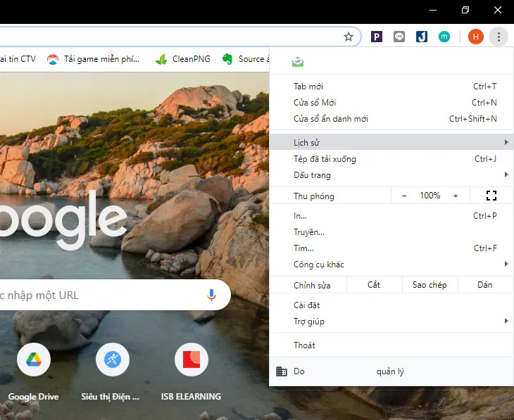Click the Dán button
The height and width of the screenshot is (420, 514).
point(484,285)
